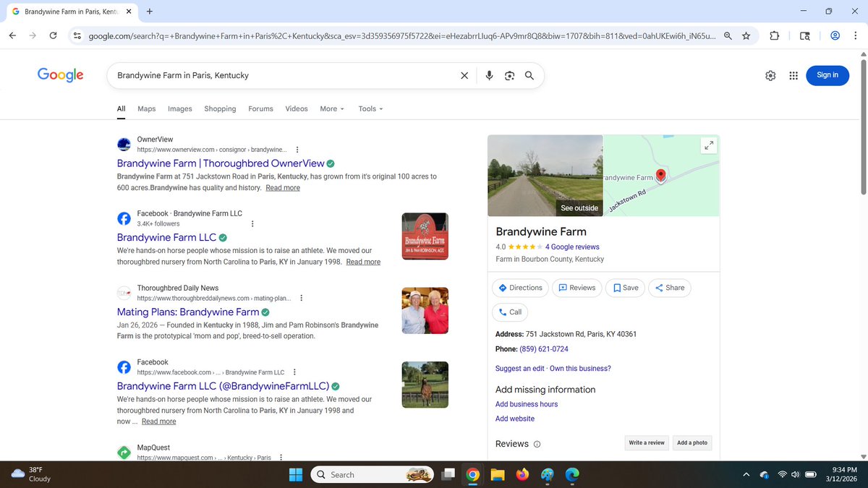The height and width of the screenshot is (488, 868).
Task: Open Chrome profile avatar icon
Action: point(835,35)
